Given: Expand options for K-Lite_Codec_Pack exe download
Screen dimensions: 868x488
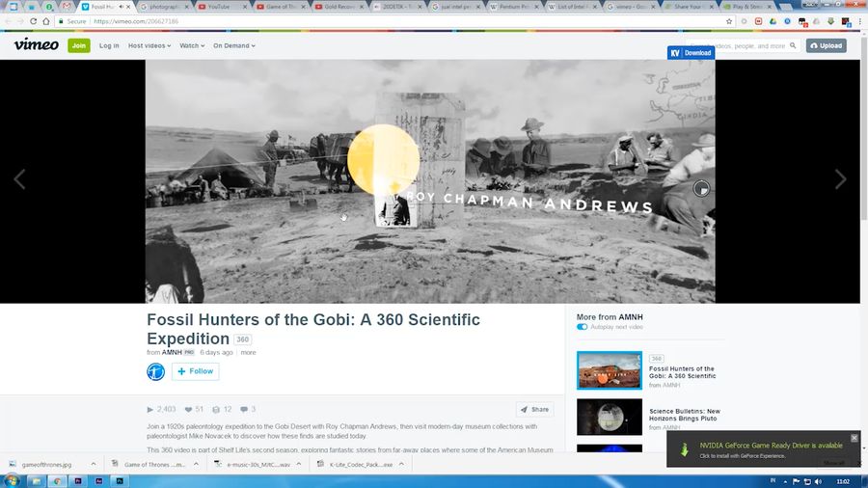Looking at the screenshot, I should 401,464.
